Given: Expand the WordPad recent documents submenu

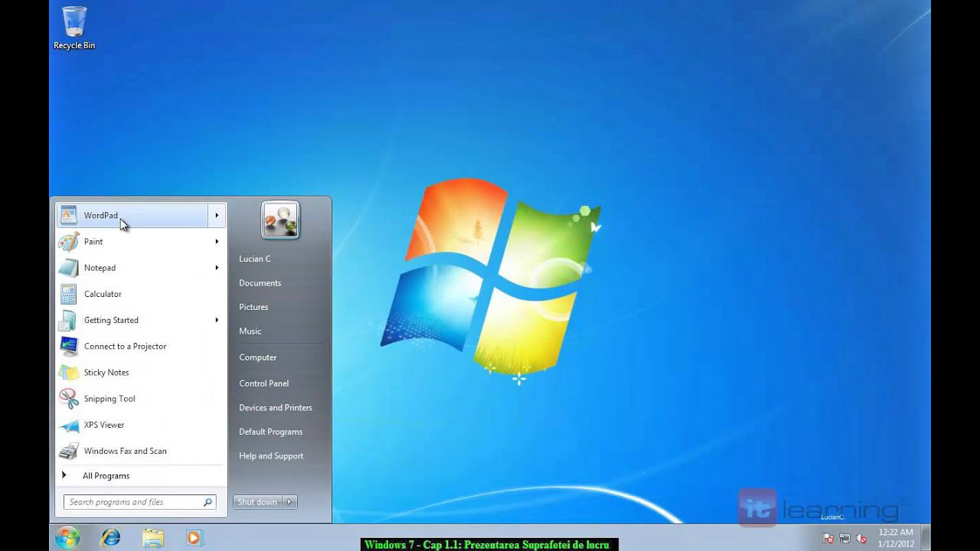Looking at the screenshot, I should tap(216, 215).
